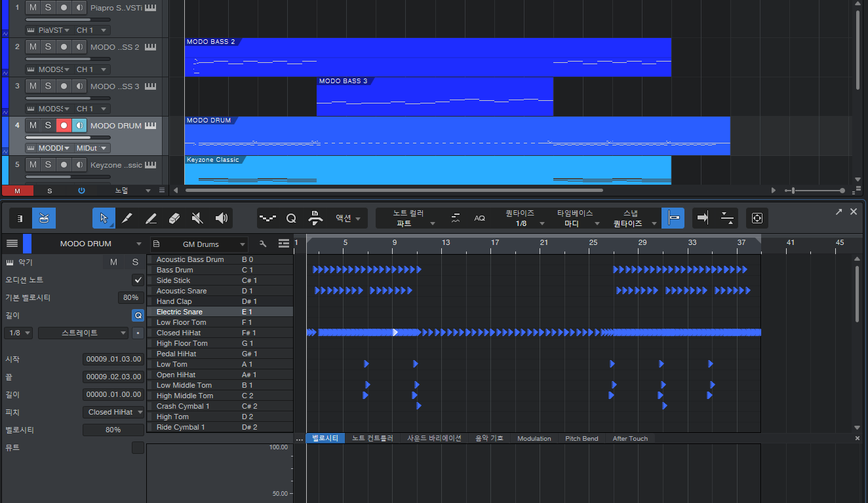Image resolution: width=868 pixels, height=503 pixels.
Task: Select the Arrow tool in editor toolbar
Action: [104, 218]
